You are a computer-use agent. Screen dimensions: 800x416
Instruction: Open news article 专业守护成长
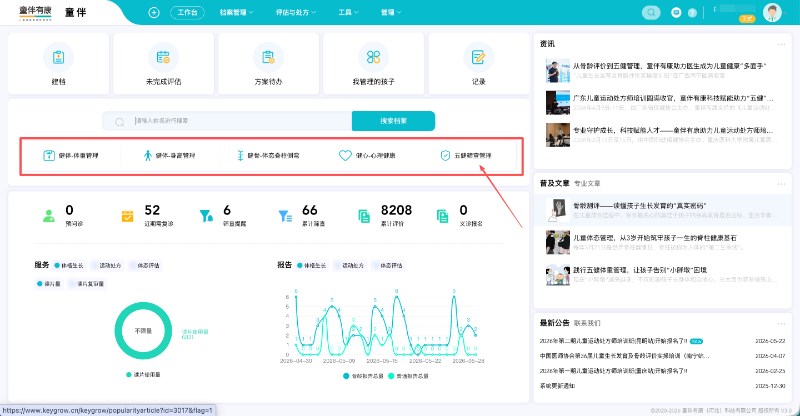pos(673,130)
